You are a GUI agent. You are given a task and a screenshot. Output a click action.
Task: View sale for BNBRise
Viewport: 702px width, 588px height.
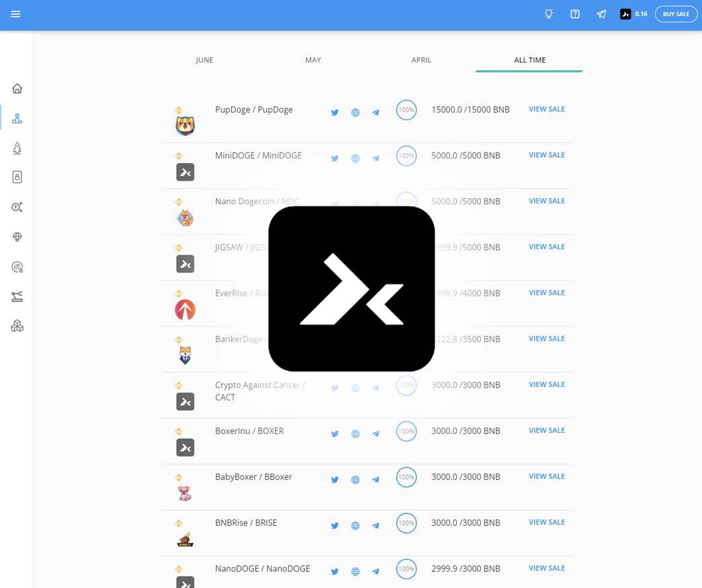pyautogui.click(x=547, y=522)
